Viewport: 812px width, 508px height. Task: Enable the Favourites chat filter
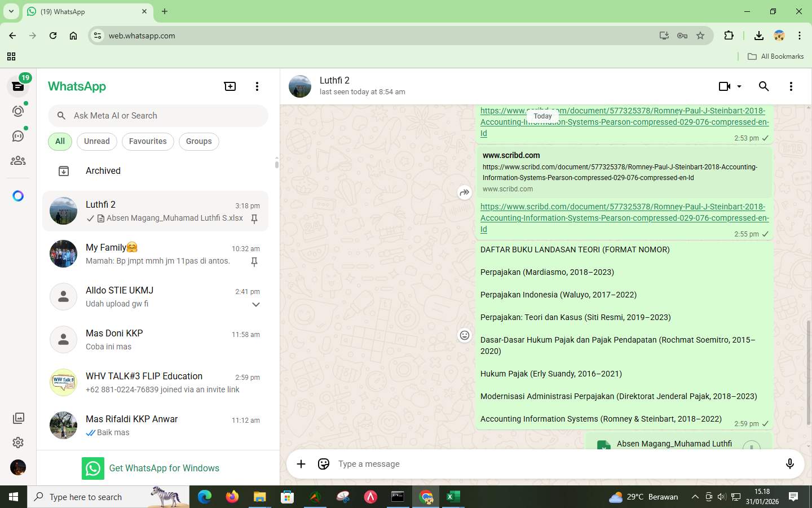148,141
